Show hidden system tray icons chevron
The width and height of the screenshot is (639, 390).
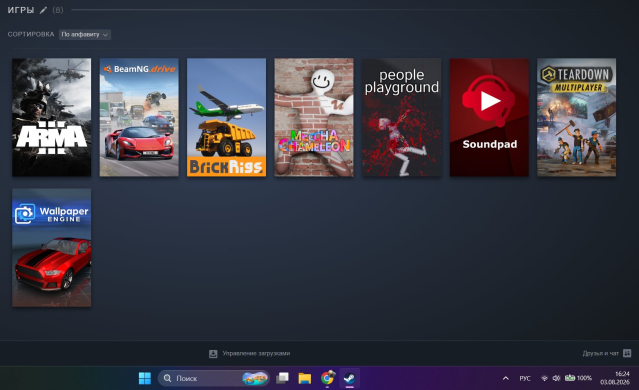[x=506, y=378]
